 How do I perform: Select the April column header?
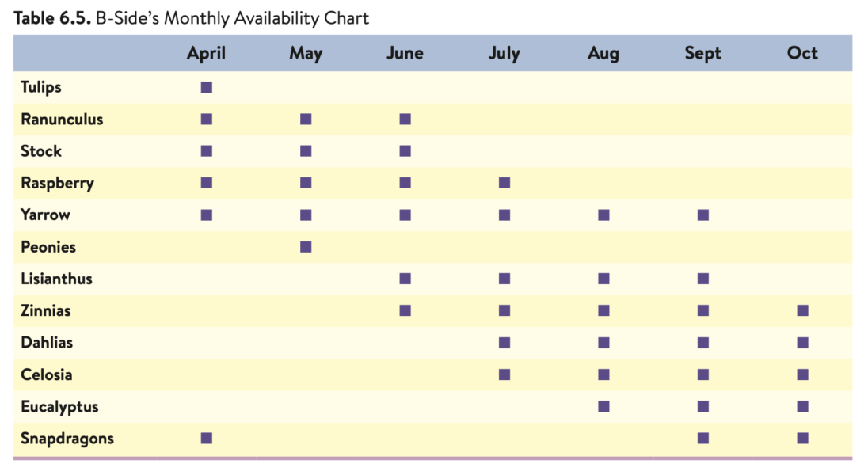click(x=206, y=54)
